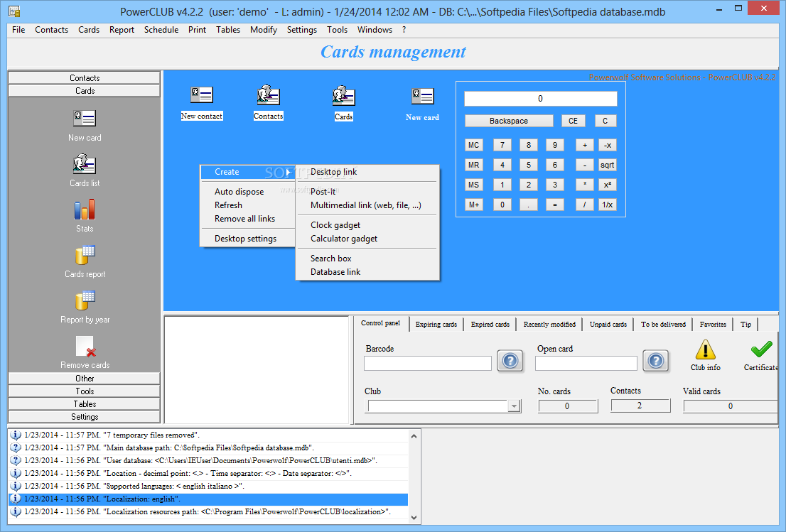Click the Remove cards icon
Image resolution: width=786 pixels, height=532 pixels.
pyautogui.click(x=85, y=346)
